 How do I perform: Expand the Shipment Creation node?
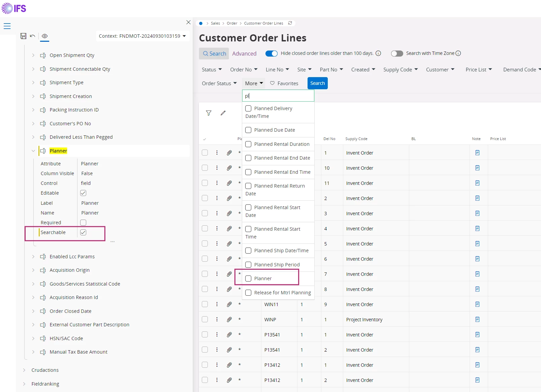pyautogui.click(x=33, y=96)
